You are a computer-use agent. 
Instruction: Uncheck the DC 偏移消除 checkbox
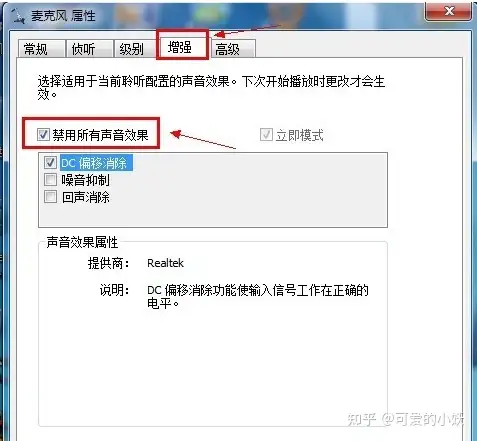pyautogui.click(x=50, y=163)
